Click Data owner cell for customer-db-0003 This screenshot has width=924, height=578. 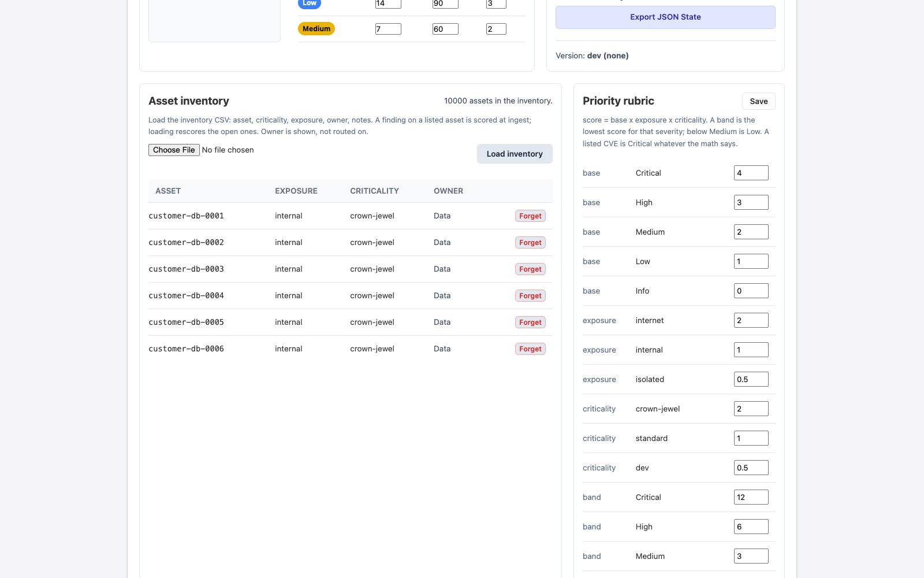coord(442,269)
